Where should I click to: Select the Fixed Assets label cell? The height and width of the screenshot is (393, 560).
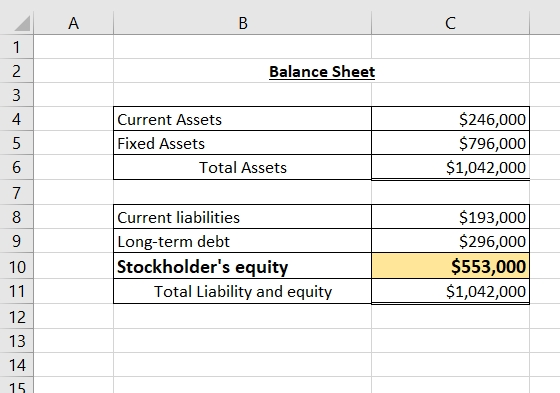click(x=242, y=143)
